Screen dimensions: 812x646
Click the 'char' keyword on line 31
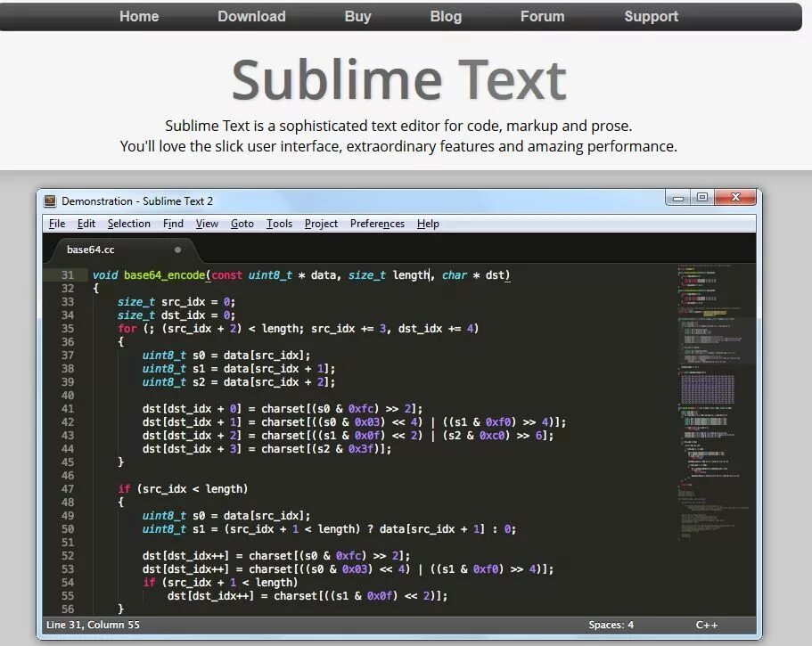click(455, 275)
